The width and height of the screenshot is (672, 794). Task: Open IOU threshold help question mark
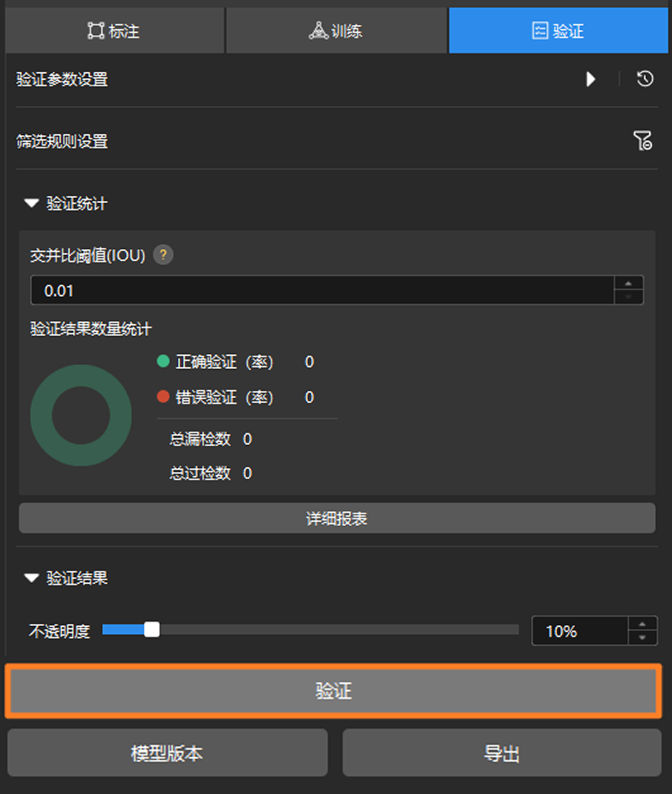click(x=163, y=255)
